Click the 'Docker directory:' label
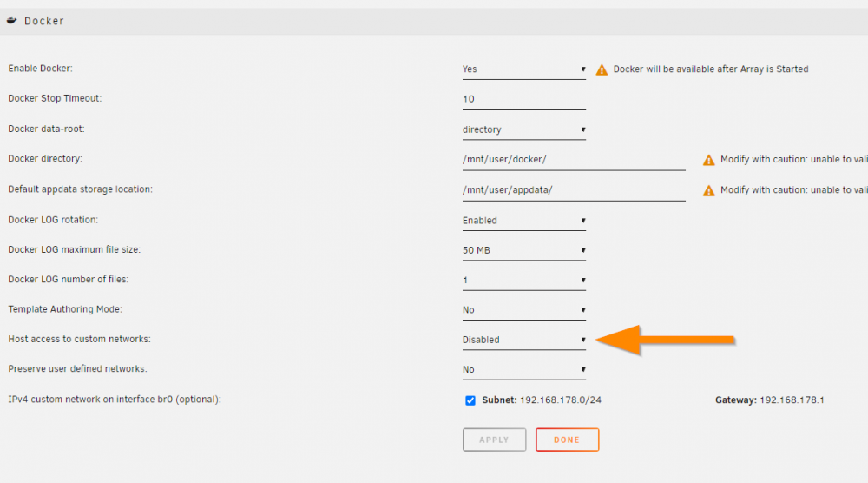 [45, 159]
